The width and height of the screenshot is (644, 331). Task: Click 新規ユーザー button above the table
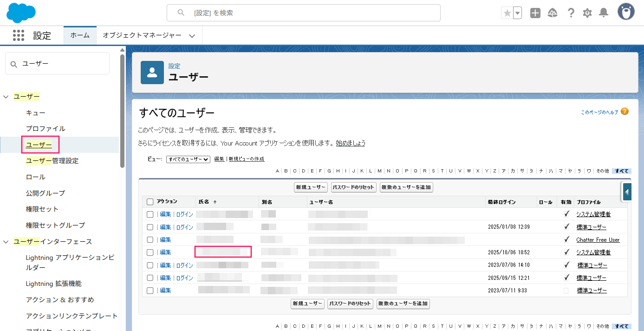(311, 187)
